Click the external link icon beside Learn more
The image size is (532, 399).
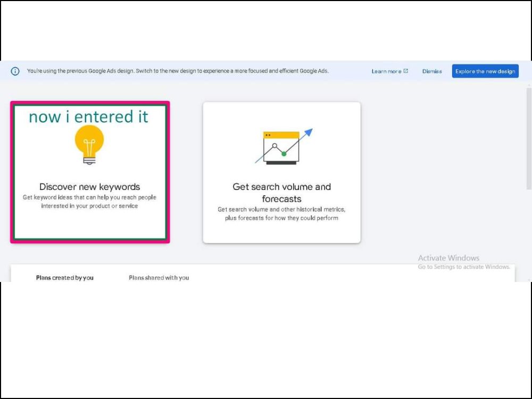pos(405,71)
